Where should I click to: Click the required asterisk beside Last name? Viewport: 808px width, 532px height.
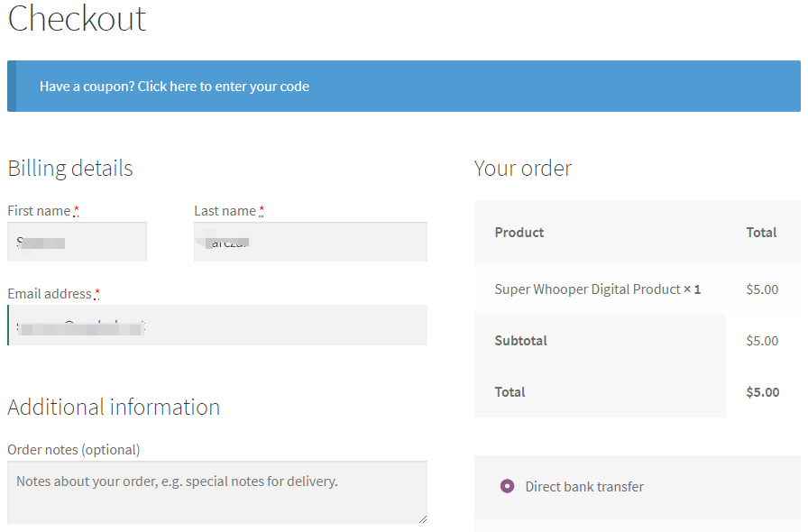[x=262, y=211]
